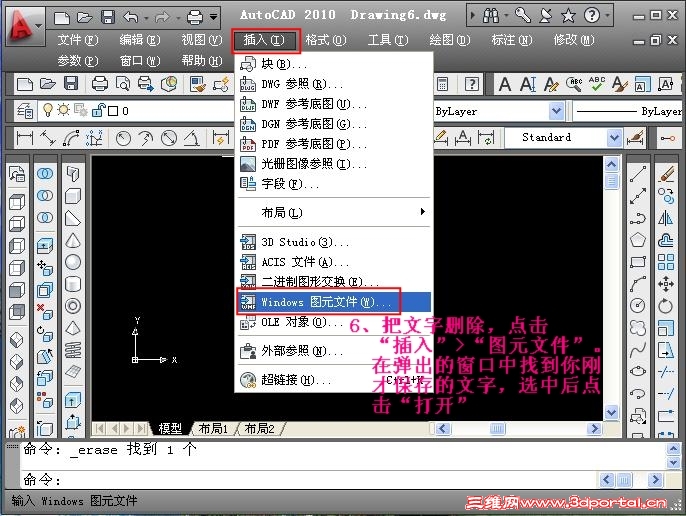Open the 格式(O) menu
Viewport: 686px width, 516px height.
point(326,40)
